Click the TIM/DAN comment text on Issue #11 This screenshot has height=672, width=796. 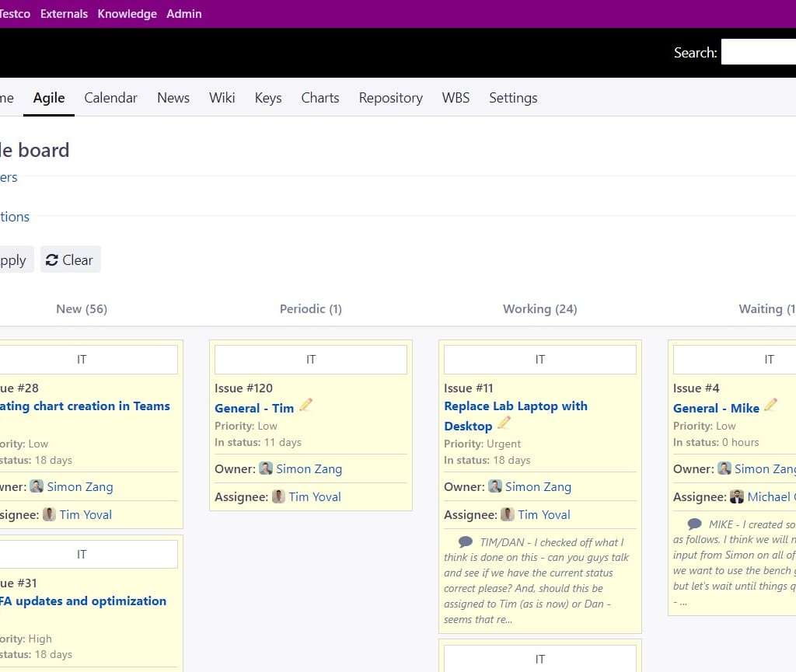click(x=537, y=580)
